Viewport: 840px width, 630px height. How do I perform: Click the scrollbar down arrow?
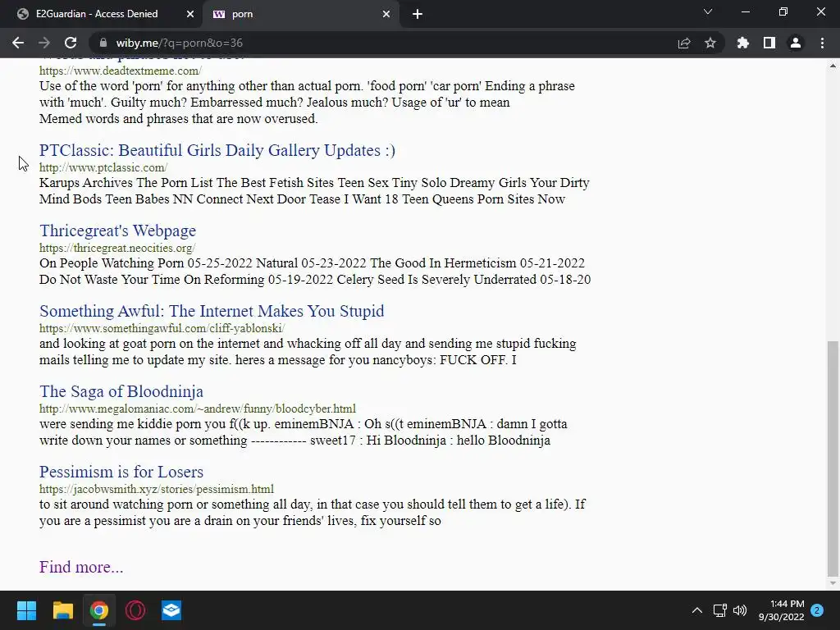click(833, 583)
